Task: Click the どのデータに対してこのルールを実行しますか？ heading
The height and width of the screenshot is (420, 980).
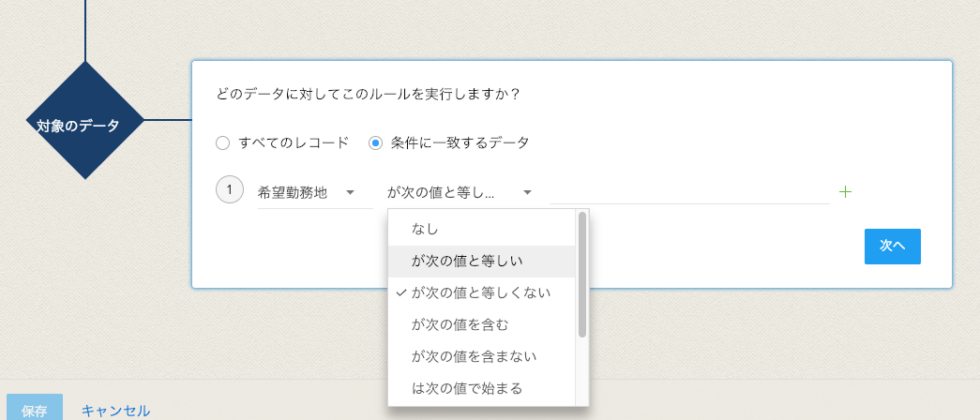Action: point(369,95)
